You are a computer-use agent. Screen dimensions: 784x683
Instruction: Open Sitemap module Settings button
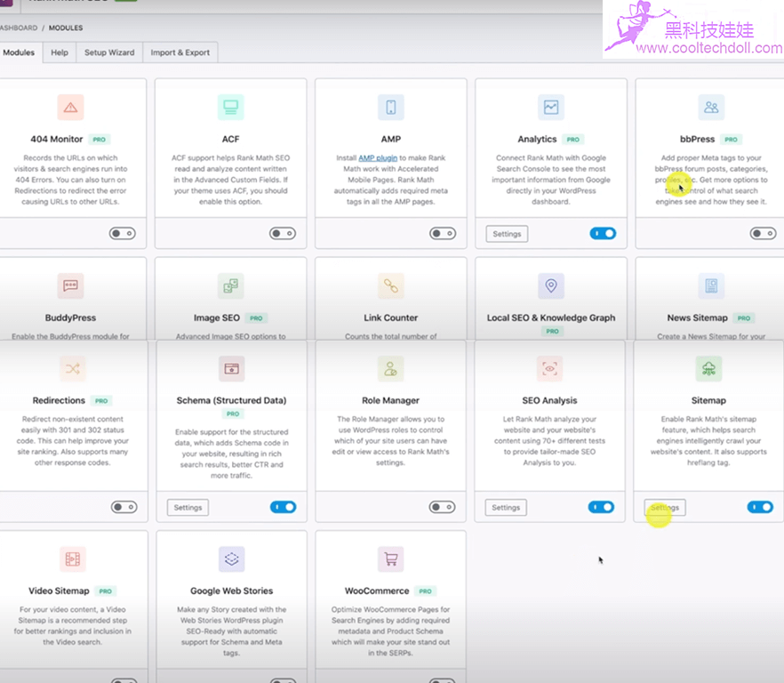pos(665,508)
